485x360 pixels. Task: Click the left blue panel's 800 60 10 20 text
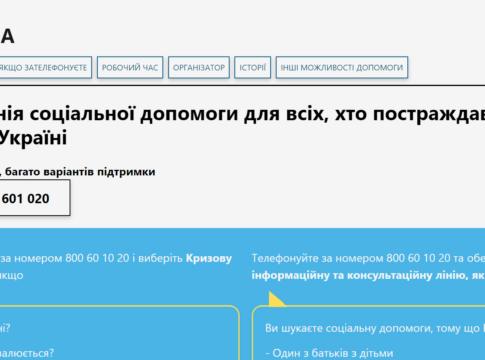tap(97, 258)
